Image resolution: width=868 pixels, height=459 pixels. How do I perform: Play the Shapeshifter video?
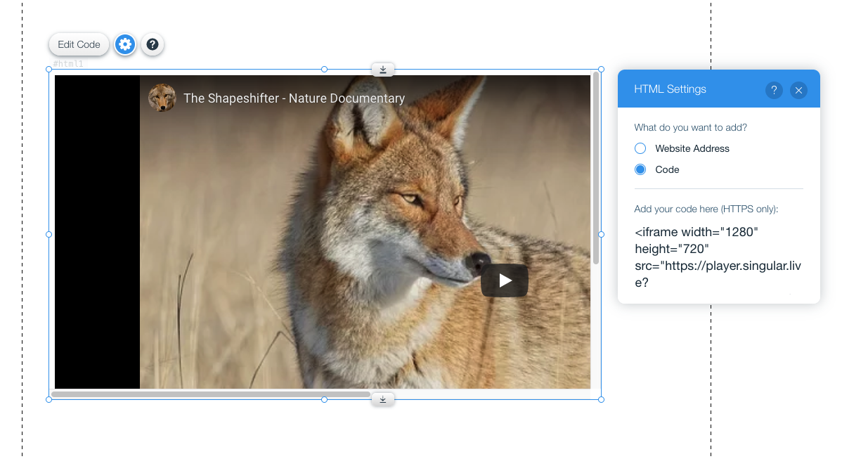(x=505, y=280)
